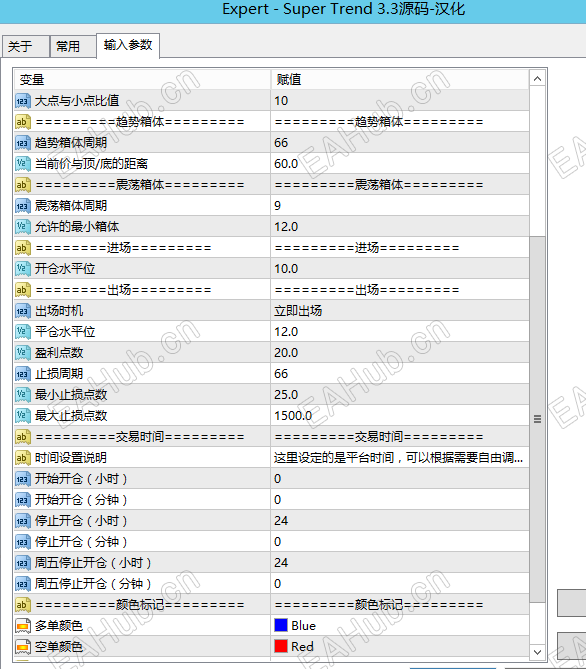
Task: Click the 变量 column header
Action: tap(142, 79)
